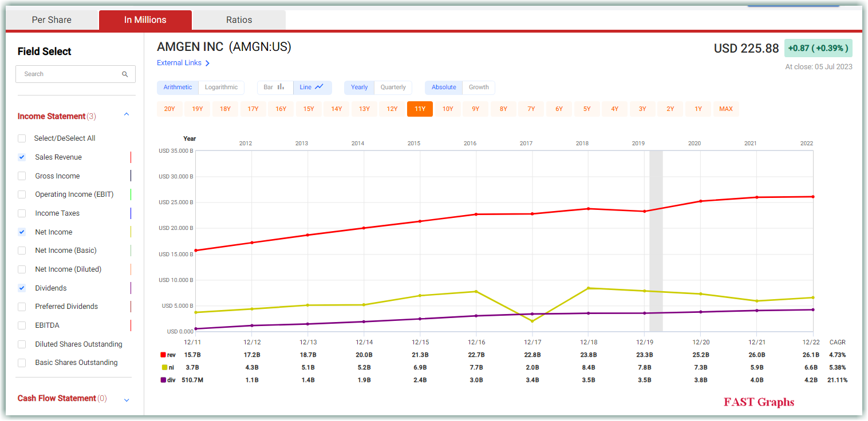The height and width of the screenshot is (421, 868).
Task: Set chart range to 6Y
Action: click(x=559, y=109)
